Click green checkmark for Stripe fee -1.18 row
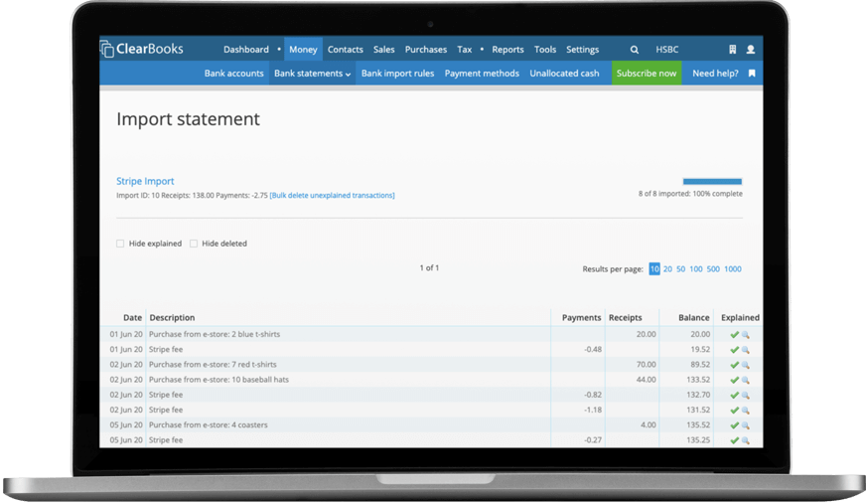 [735, 410]
